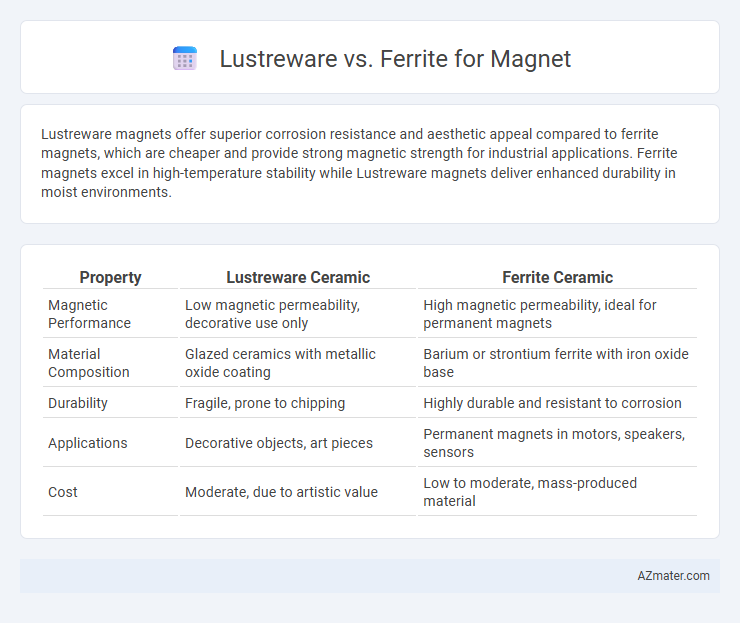Click cell 'Glazed ceramics with metallic oxide coating'
The height and width of the screenshot is (623, 740).
click(x=280, y=363)
